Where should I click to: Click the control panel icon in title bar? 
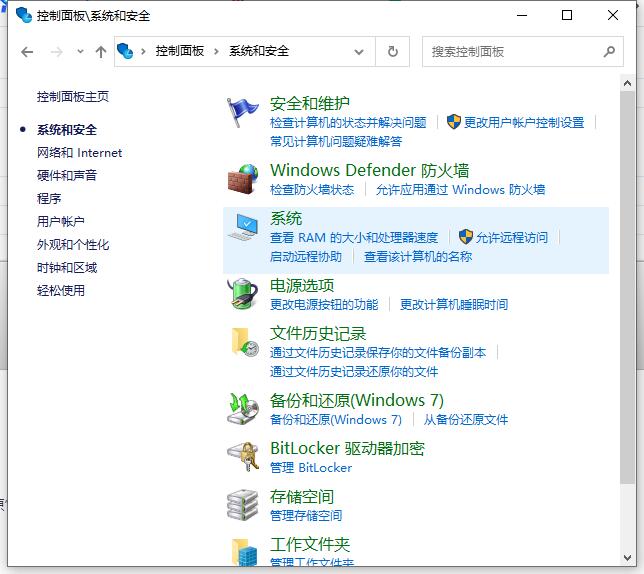coord(24,15)
